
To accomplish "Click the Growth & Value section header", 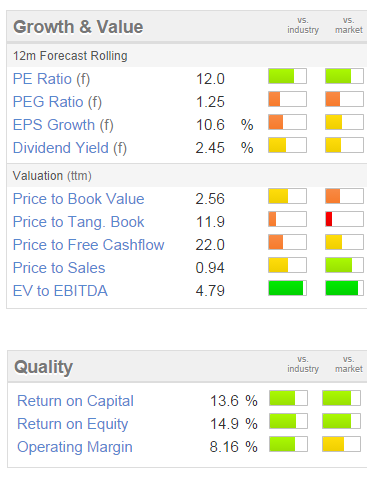I will point(78,27).
